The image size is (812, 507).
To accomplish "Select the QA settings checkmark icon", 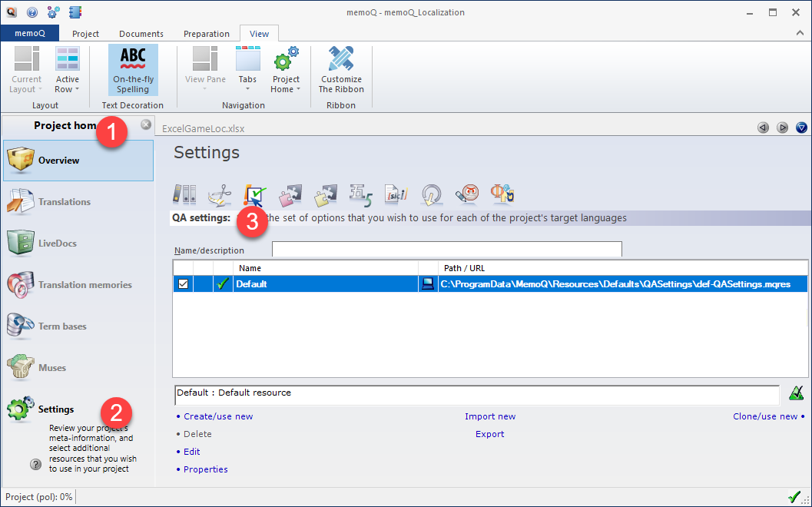I will 255,195.
